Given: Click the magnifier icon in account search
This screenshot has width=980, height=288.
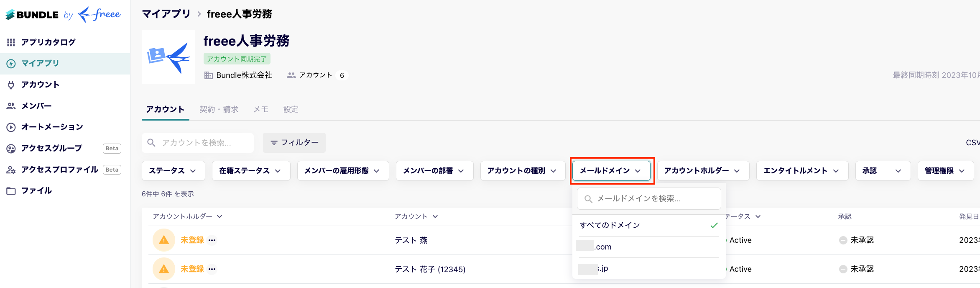Looking at the screenshot, I should click(x=151, y=143).
